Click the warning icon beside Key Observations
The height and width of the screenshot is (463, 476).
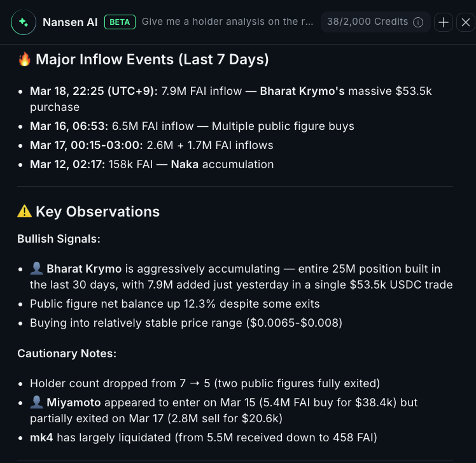coord(24,211)
